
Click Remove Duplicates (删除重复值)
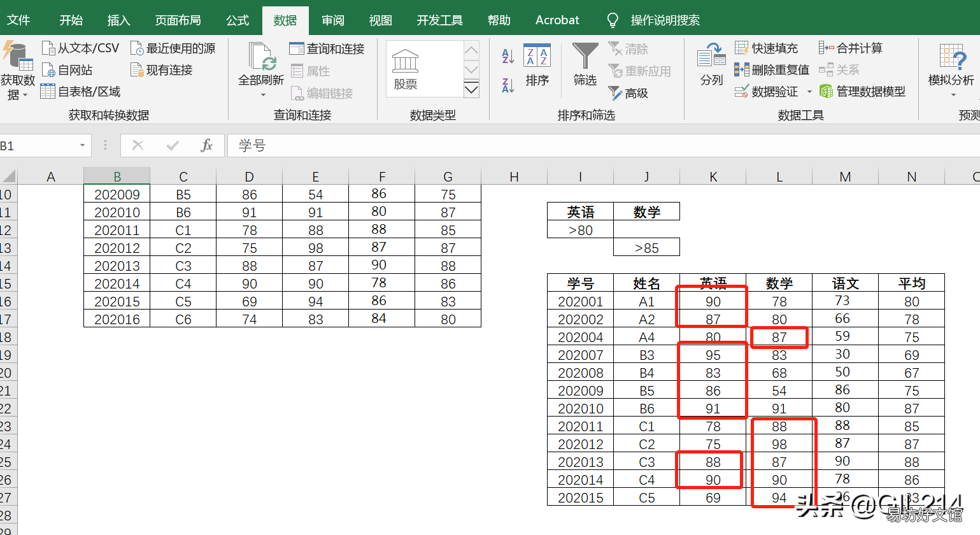tap(772, 70)
